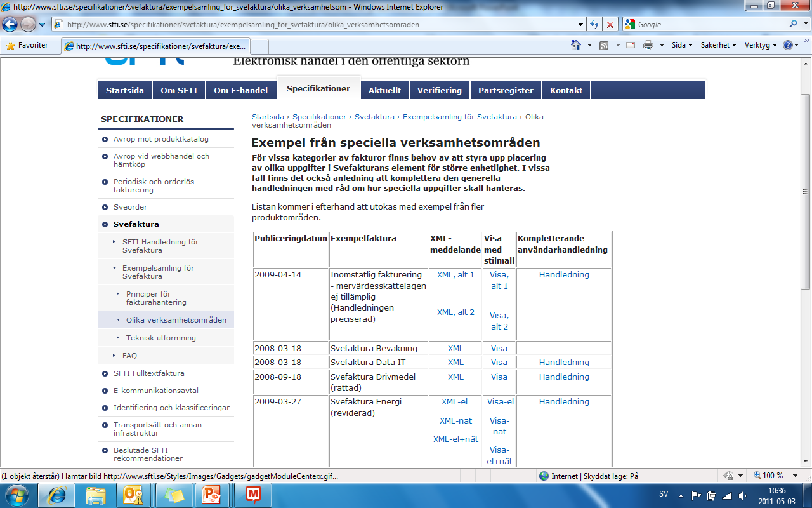Click the SV language indicator in the taskbar
This screenshot has width=812, height=508.
(x=664, y=493)
